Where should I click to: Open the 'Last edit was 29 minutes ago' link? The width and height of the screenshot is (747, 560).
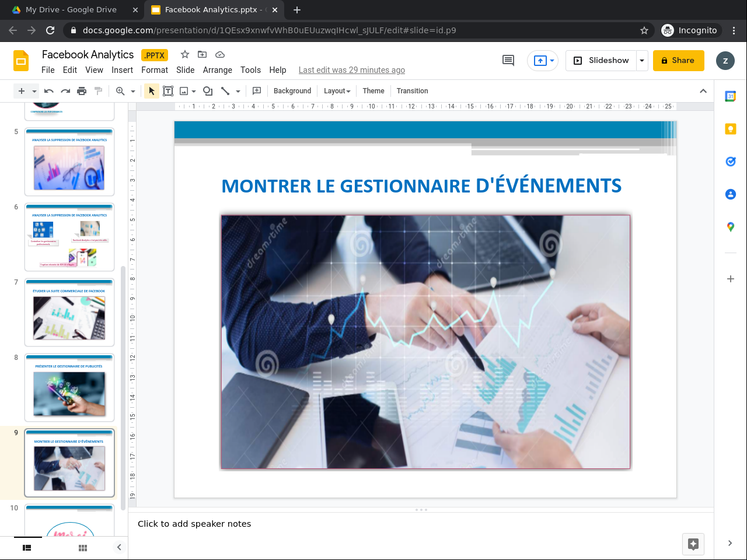[x=351, y=70]
